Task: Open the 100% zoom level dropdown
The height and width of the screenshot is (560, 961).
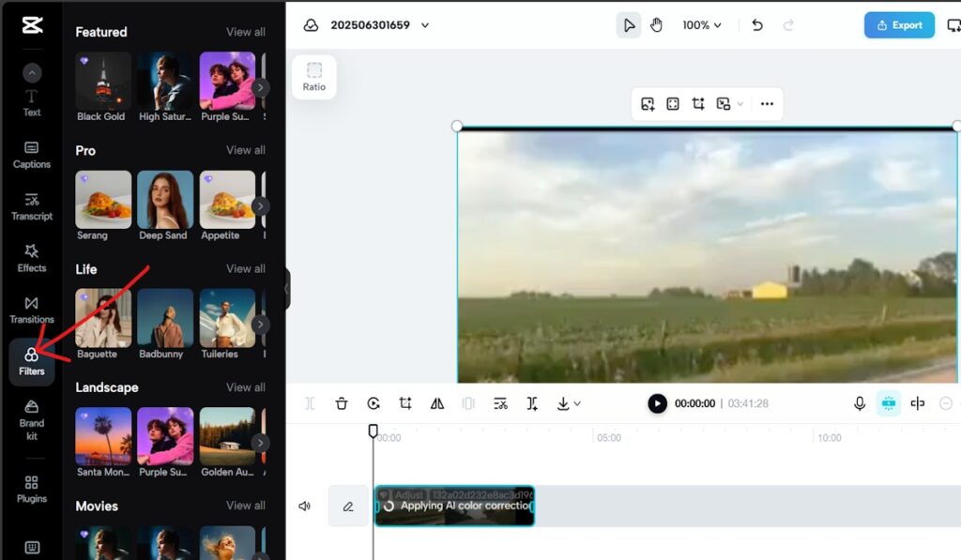Action: pos(702,25)
